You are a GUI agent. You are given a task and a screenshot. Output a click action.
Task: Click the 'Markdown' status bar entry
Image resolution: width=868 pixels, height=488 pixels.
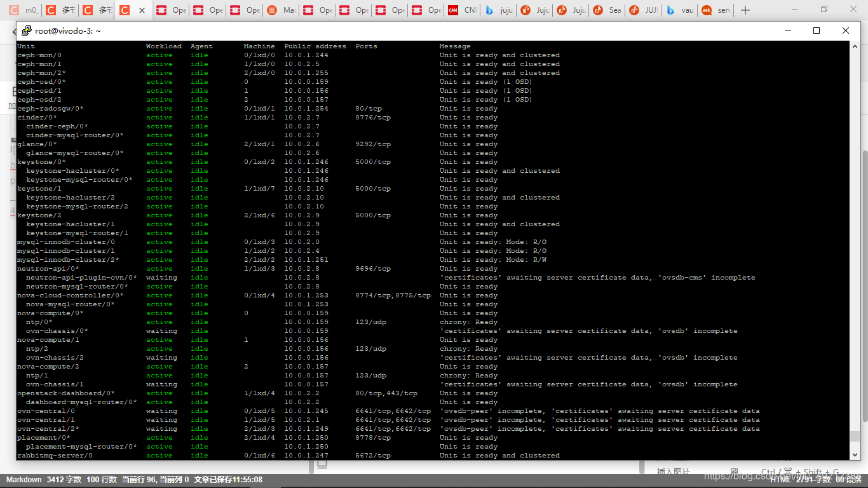pos(24,480)
